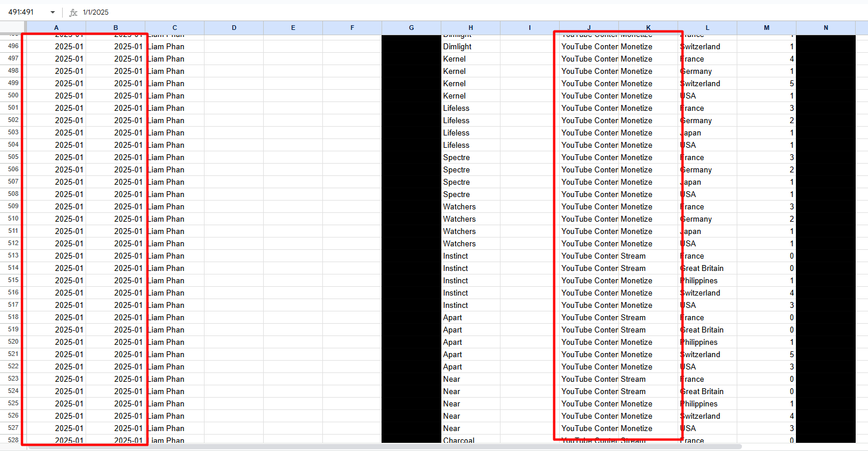Screen dimensions: 868x451
Task: Select the Stream cell in row 513
Action: (x=648, y=256)
